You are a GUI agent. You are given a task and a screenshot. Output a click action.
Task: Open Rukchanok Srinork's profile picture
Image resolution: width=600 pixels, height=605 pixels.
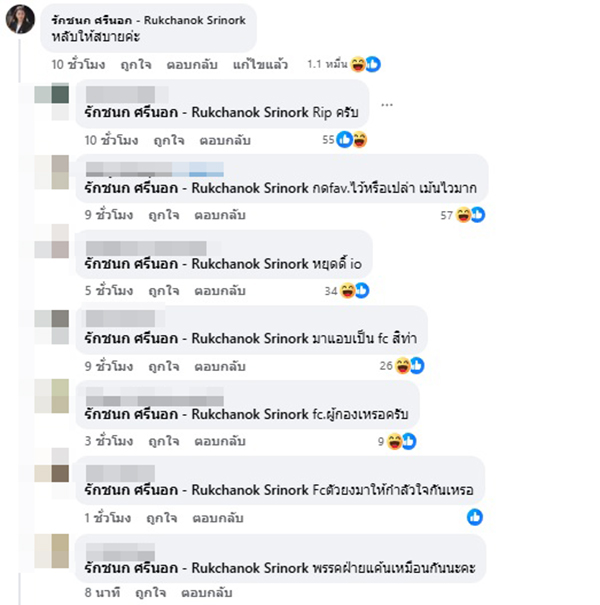point(20,19)
